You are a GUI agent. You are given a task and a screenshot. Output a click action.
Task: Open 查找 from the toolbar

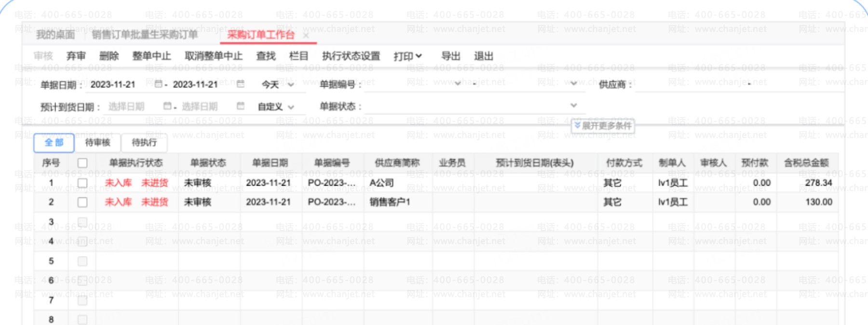click(266, 56)
